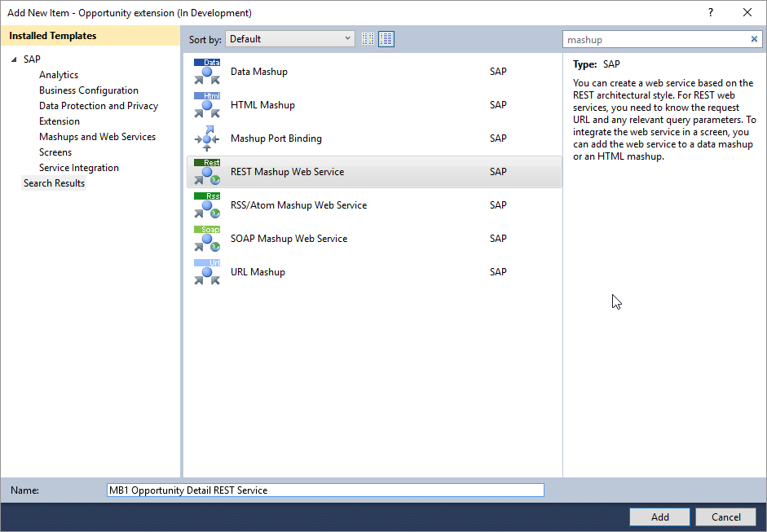The height and width of the screenshot is (532, 767).
Task: Select the Mashup Port Binding icon
Action: pos(207,138)
